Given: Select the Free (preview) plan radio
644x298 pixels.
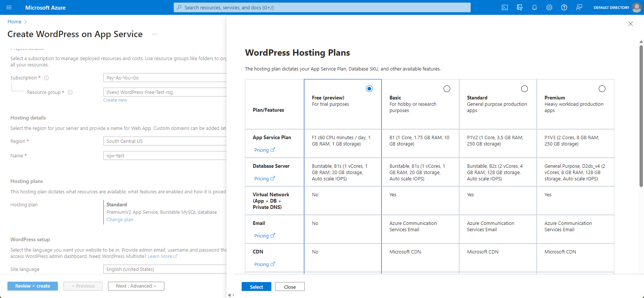Looking at the screenshot, I should 369,89.
